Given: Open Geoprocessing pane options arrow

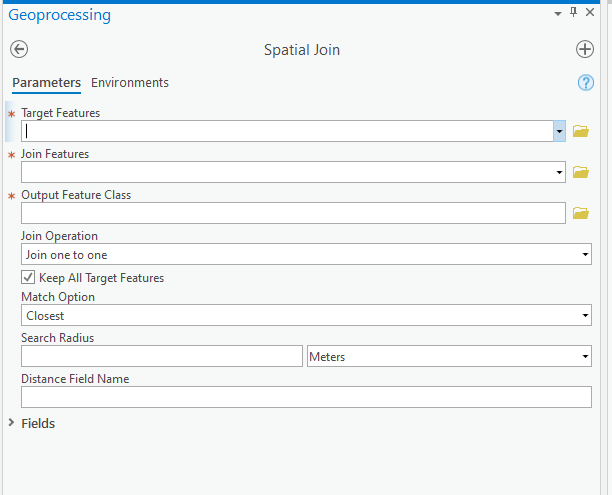Looking at the screenshot, I should pyautogui.click(x=557, y=12).
